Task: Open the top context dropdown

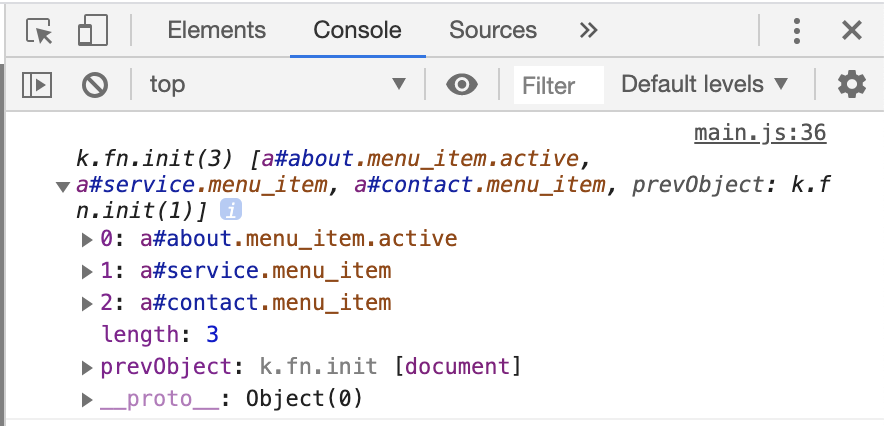Action: [x=278, y=85]
